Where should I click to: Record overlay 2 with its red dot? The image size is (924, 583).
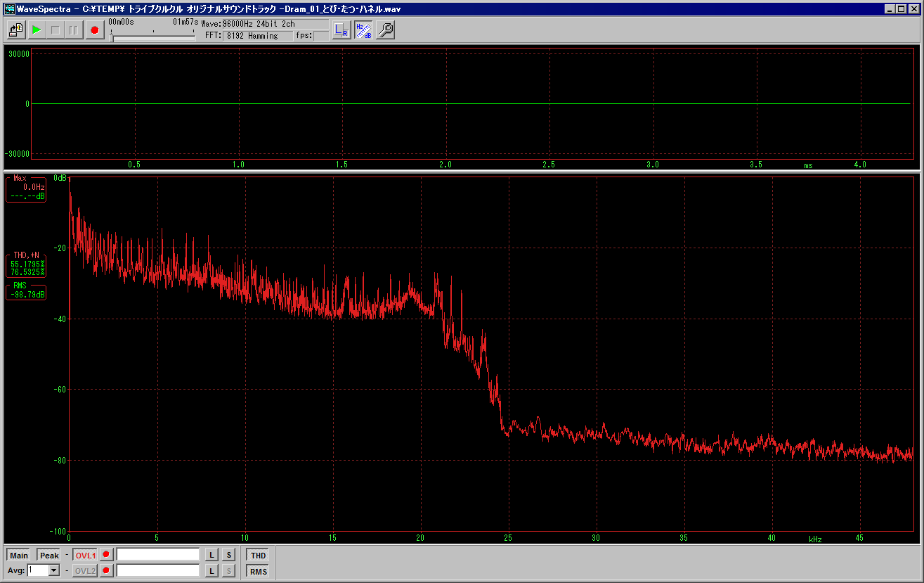[106, 570]
